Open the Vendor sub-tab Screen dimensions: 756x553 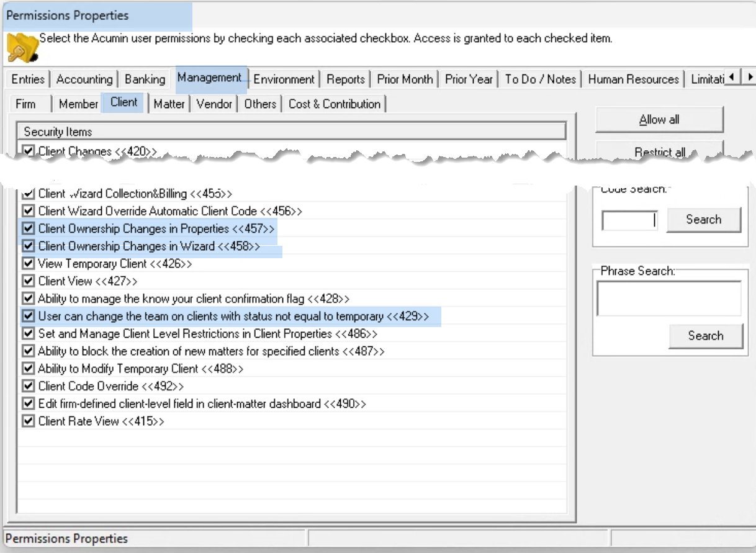(214, 104)
